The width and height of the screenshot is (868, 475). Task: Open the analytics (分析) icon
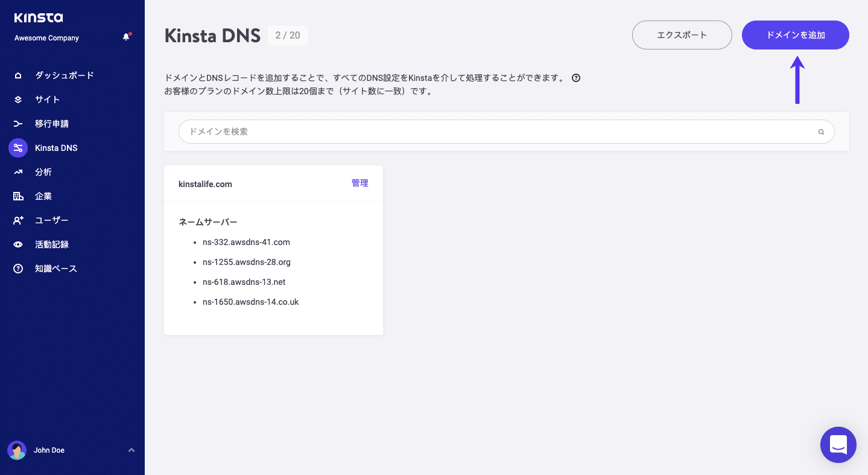pyautogui.click(x=17, y=171)
